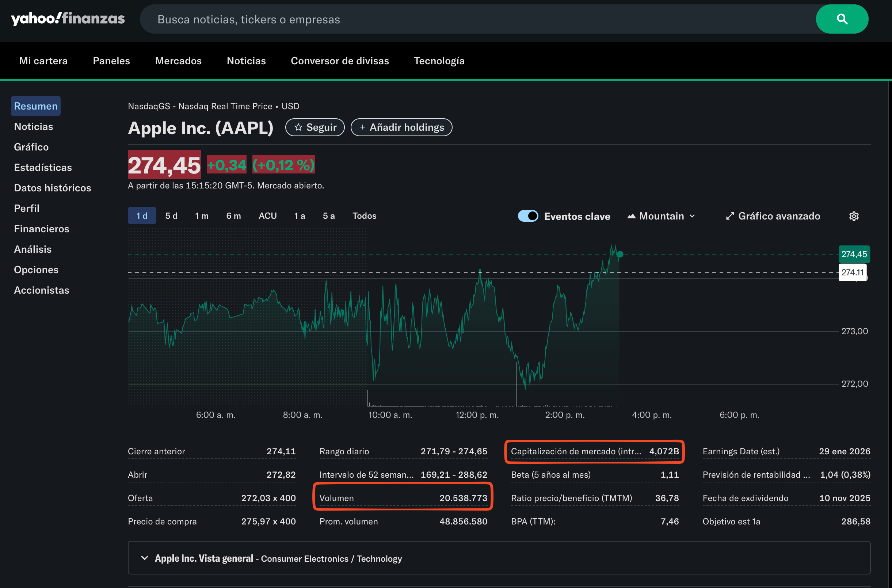
Task: Open the Mountain chart type dropdown
Action: (662, 216)
